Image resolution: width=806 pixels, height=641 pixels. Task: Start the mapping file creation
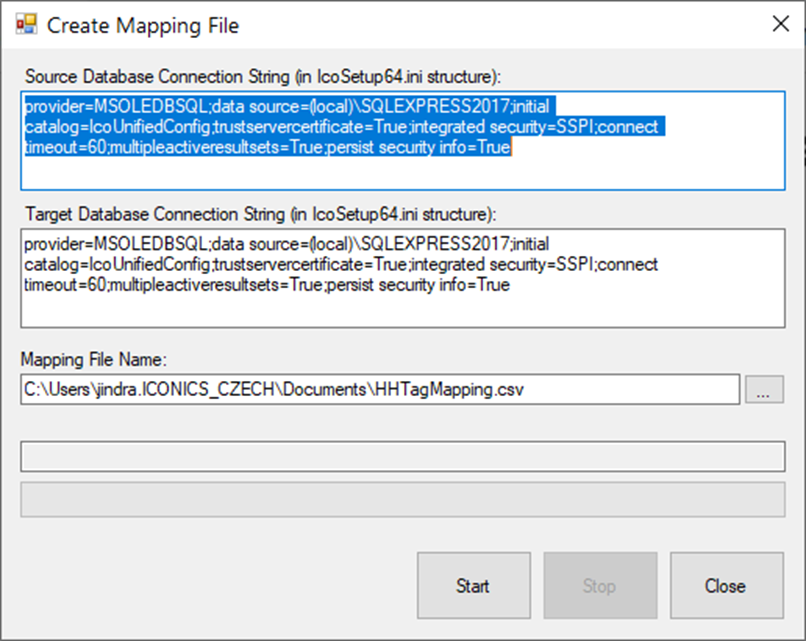click(x=473, y=585)
